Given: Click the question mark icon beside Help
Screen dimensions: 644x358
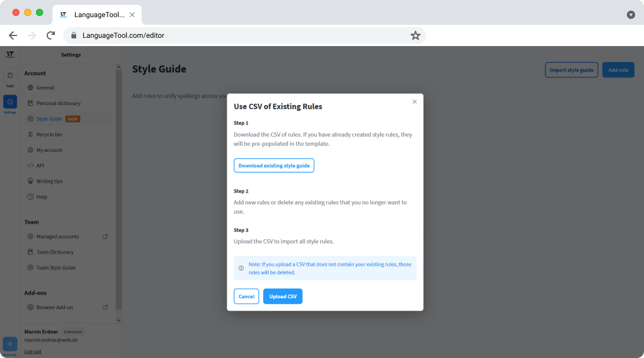Looking at the screenshot, I should pos(30,197).
